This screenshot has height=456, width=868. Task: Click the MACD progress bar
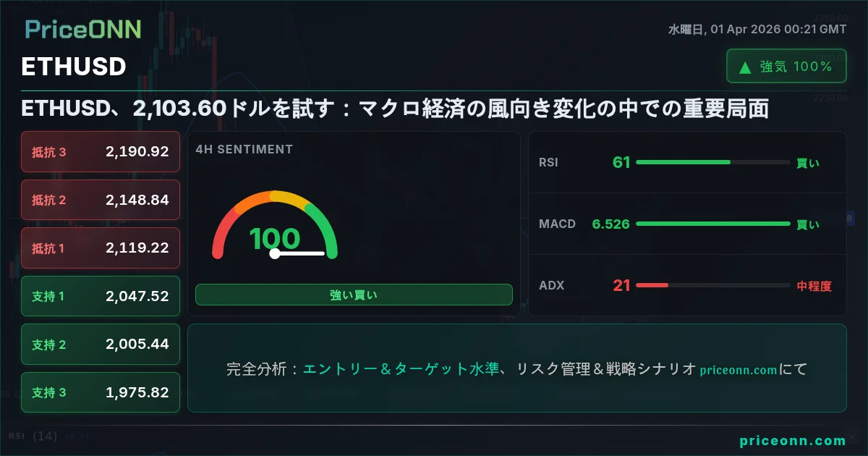click(712, 224)
